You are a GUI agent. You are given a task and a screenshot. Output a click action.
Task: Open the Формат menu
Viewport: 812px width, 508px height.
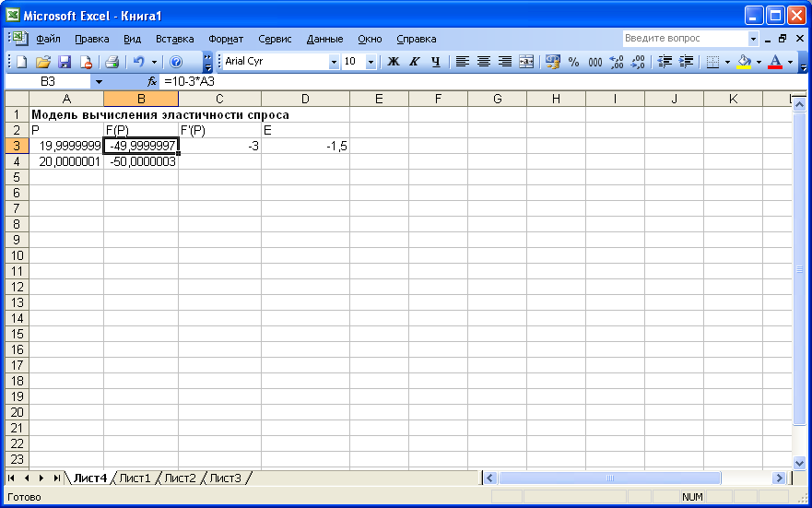pos(226,39)
